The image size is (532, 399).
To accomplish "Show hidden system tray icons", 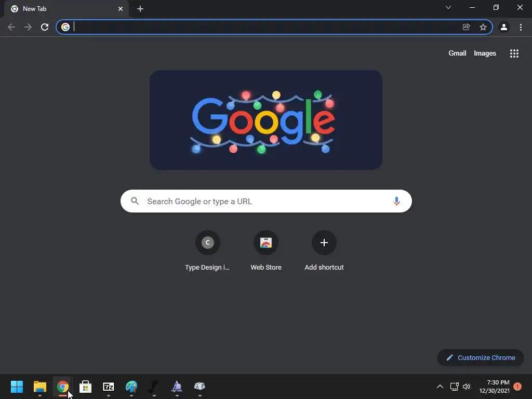I will (440, 387).
